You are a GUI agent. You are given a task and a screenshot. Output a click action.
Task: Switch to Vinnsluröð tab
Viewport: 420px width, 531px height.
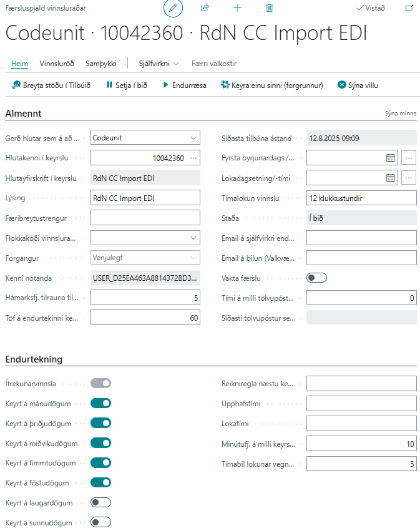57,64
